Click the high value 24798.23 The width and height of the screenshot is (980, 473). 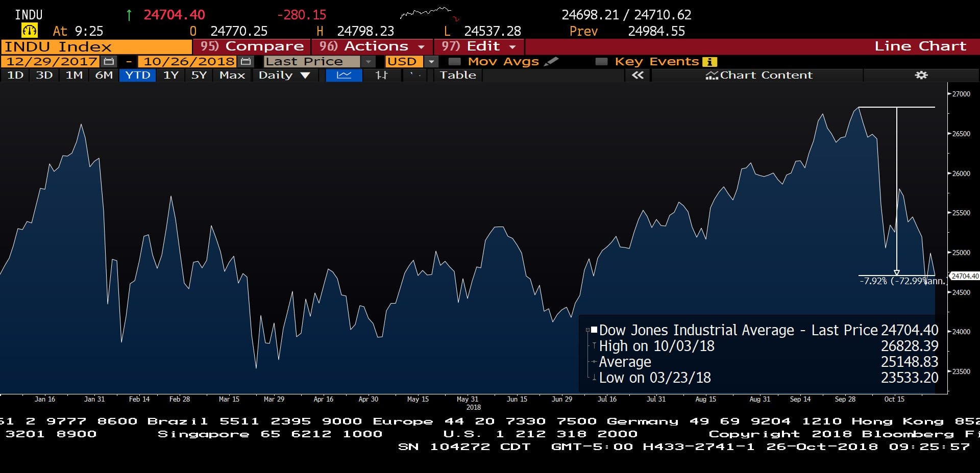click(365, 31)
